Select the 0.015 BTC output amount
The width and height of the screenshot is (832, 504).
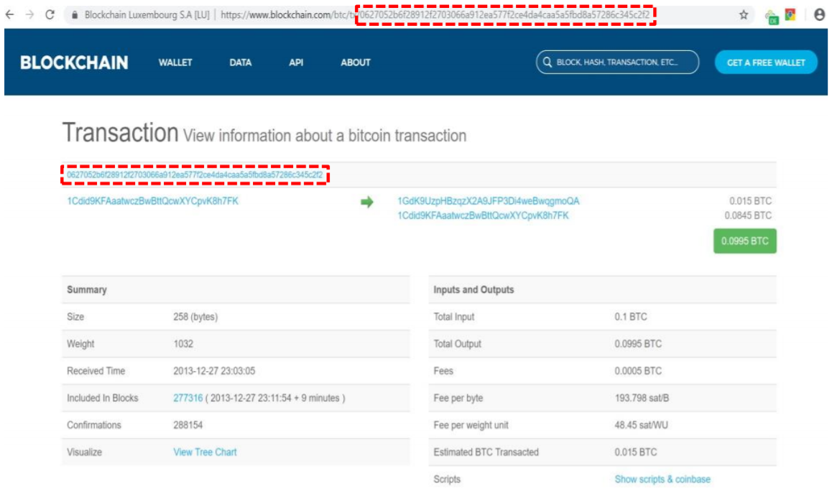pyautogui.click(x=750, y=202)
